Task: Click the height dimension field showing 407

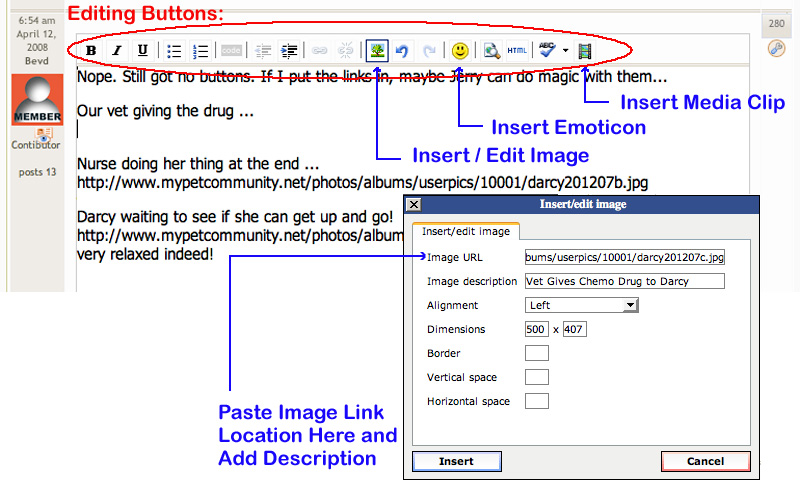Action: pos(574,329)
